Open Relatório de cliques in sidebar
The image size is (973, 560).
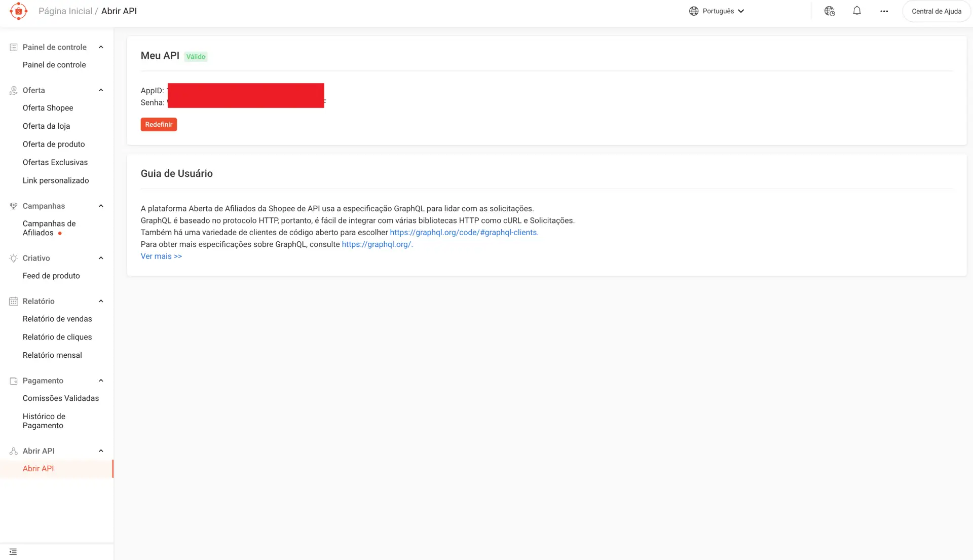click(x=57, y=337)
